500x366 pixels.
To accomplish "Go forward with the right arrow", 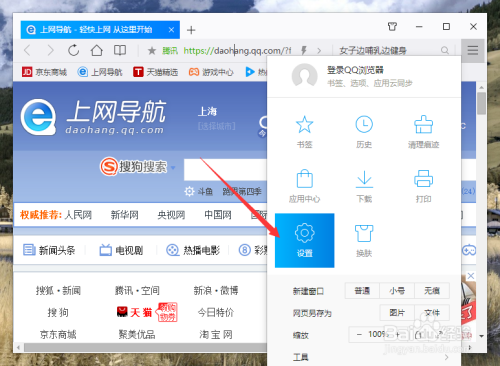I will (x=50, y=51).
